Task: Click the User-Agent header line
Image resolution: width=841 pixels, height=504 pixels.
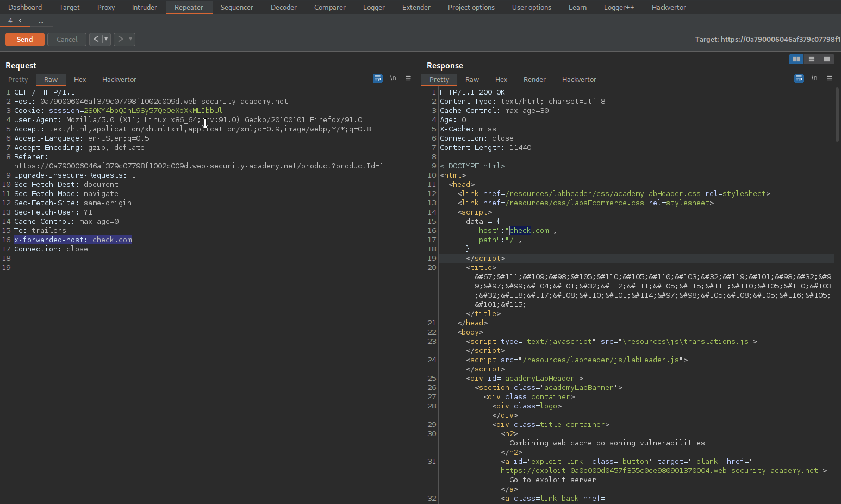Action: [x=188, y=120]
